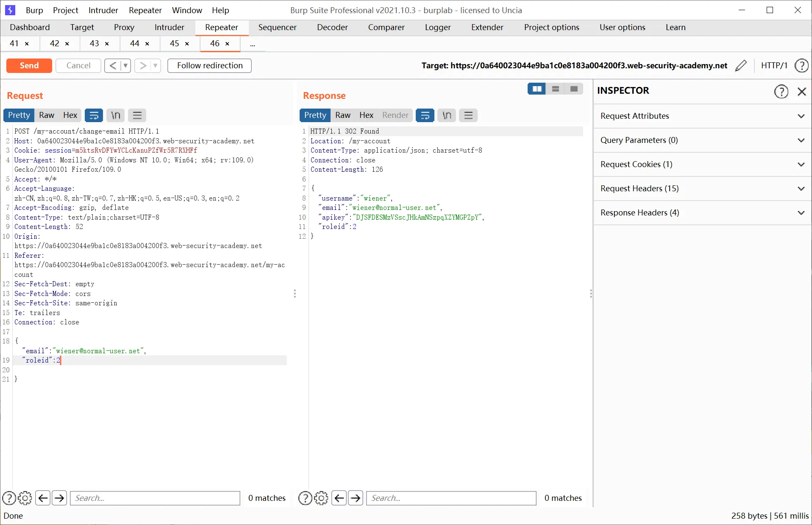Viewport: 812px width, 525px height.
Task: Switch to the Decoder tab
Action: pos(332,28)
